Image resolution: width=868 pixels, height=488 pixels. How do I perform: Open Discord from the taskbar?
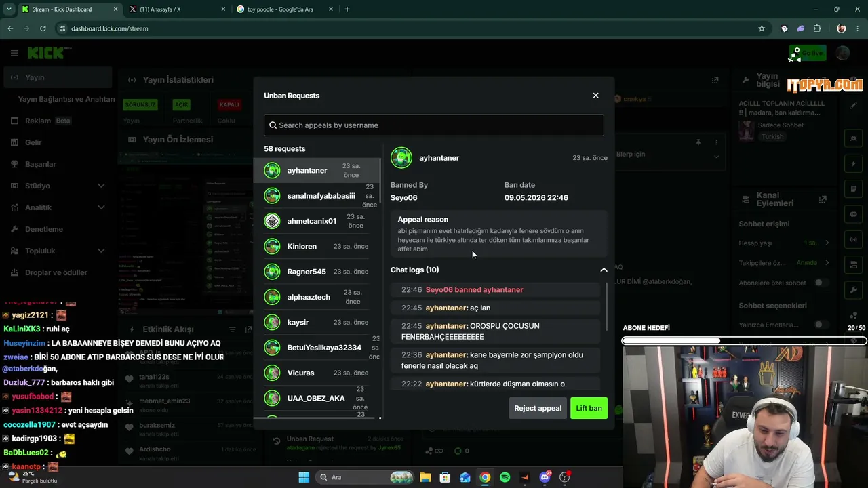tap(545, 477)
